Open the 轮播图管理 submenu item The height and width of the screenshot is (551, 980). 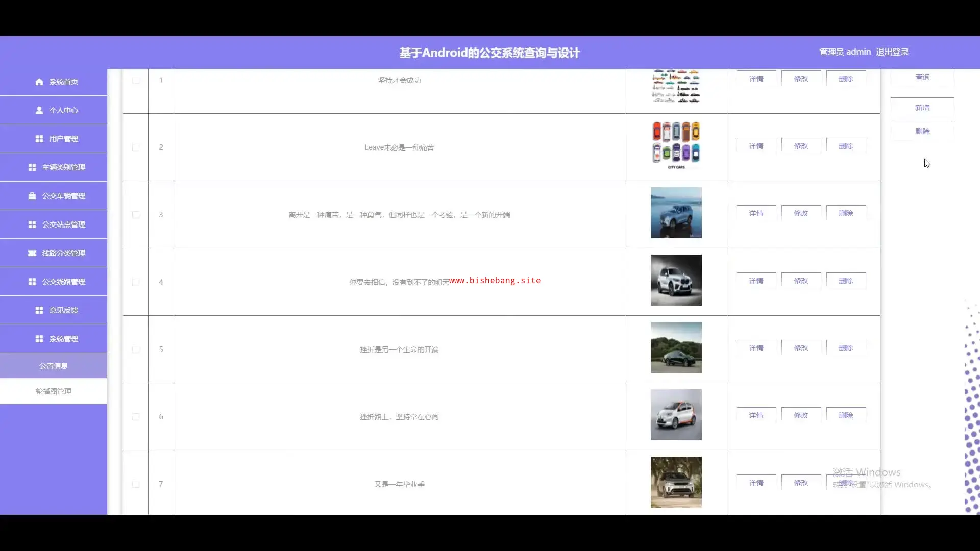54,391
